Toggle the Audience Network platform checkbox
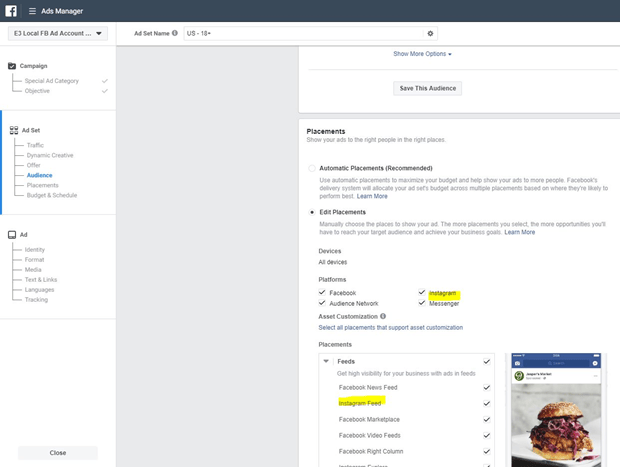 pos(322,303)
